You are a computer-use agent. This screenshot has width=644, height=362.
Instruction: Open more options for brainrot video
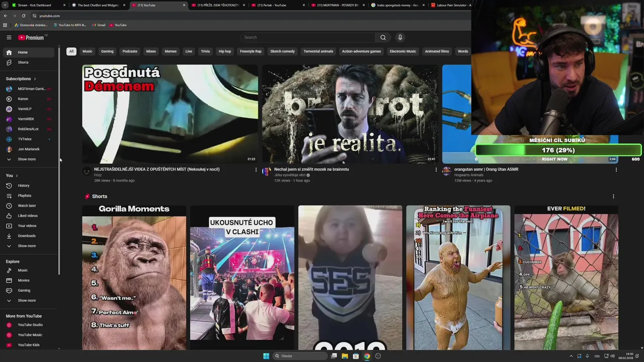coord(436,170)
